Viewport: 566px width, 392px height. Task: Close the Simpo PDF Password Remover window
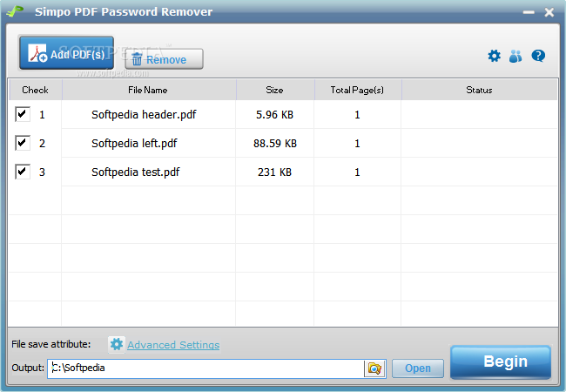coord(549,13)
